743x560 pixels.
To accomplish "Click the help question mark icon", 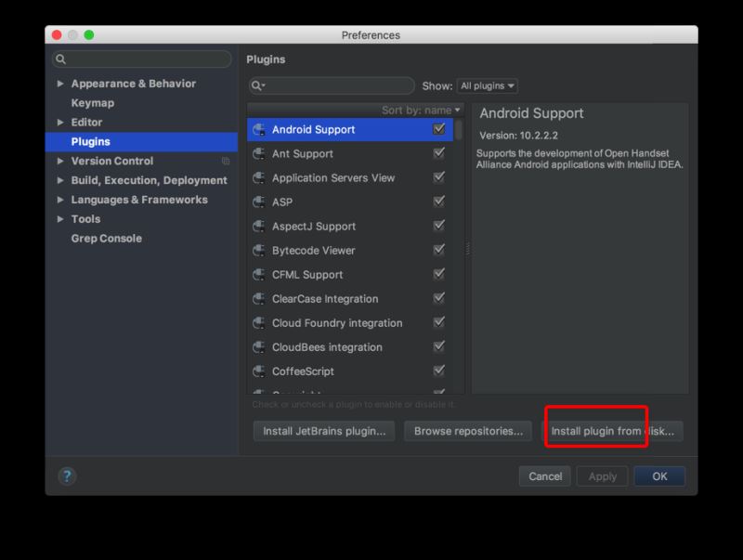I will click(66, 476).
